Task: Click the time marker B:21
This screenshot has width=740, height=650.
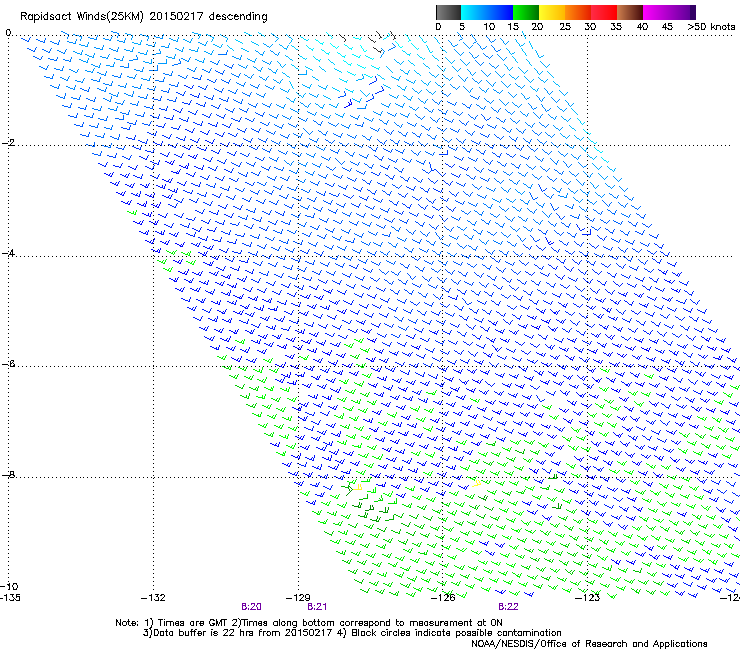Action: coord(317,607)
